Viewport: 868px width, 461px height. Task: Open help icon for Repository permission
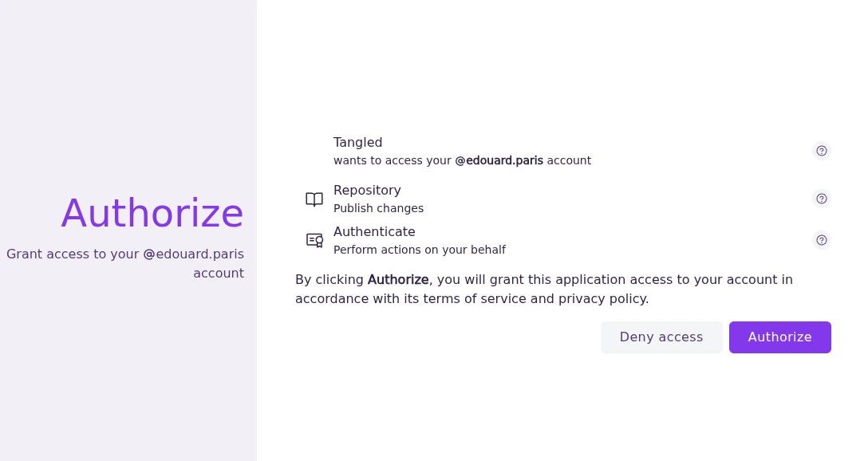point(822,199)
